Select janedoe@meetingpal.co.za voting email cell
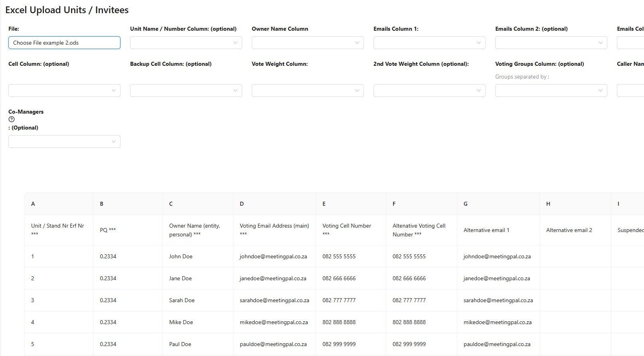Viewport: 644px width, 356px height. (x=273, y=278)
